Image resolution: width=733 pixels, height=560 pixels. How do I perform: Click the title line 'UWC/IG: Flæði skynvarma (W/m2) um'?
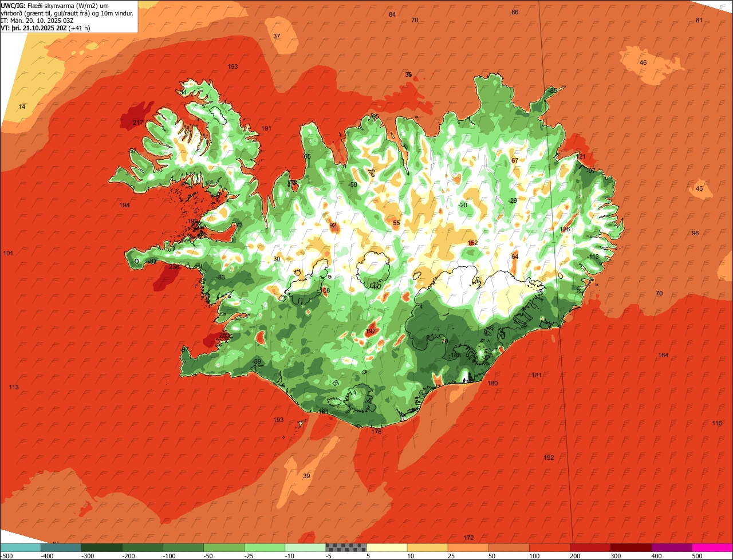[55, 6]
